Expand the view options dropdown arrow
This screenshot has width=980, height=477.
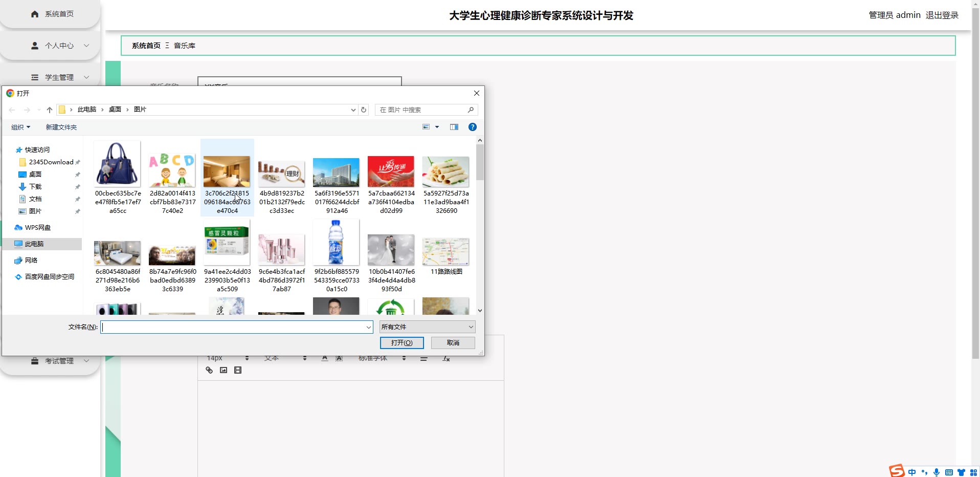click(437, 127)
